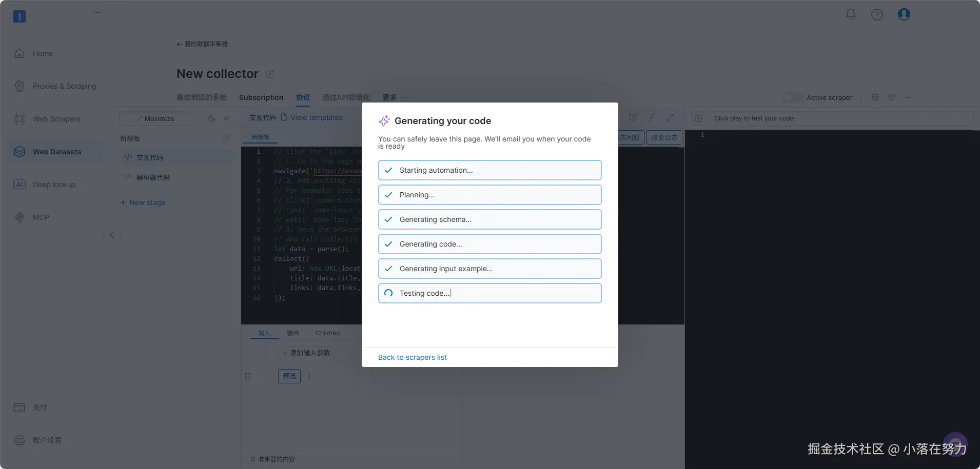Click the 告问题 report issue button
The height and width of the screenshot is (469, 980).
(x=630, y=137)
